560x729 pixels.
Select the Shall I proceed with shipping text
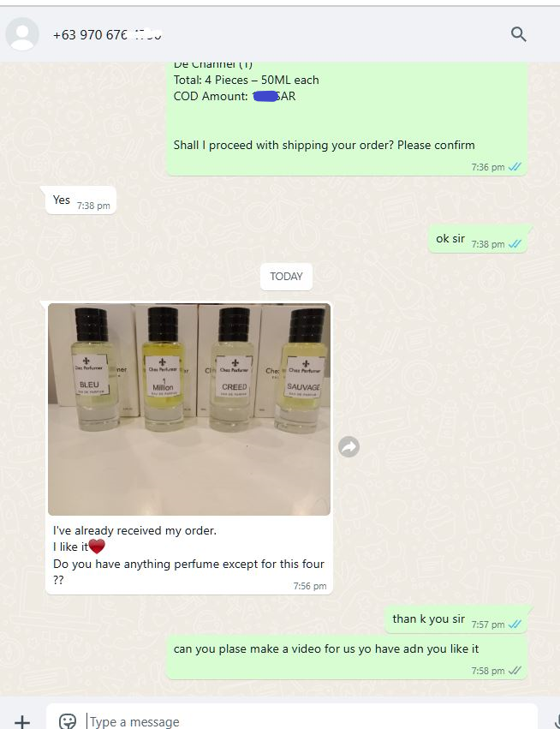coord(324,145)
